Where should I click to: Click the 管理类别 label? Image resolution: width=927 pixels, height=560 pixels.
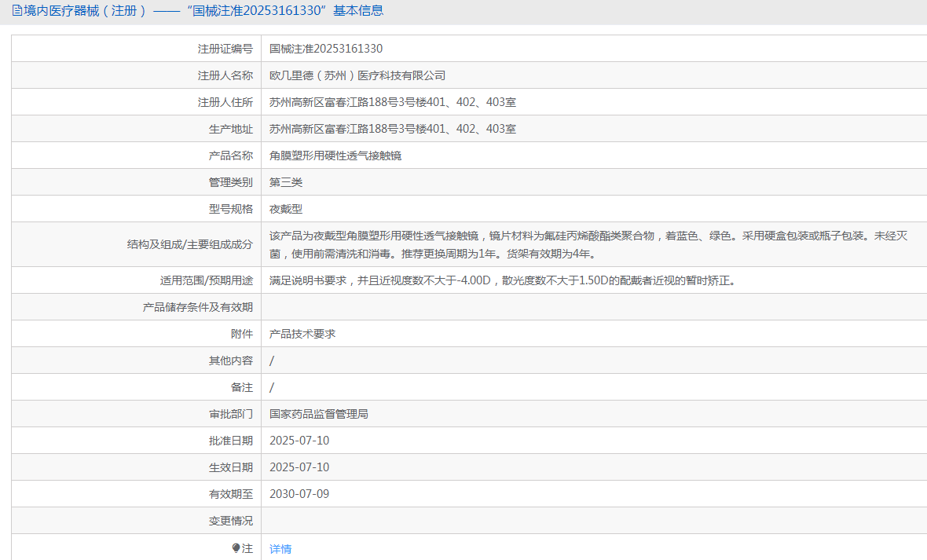click(x=230, y=182)
